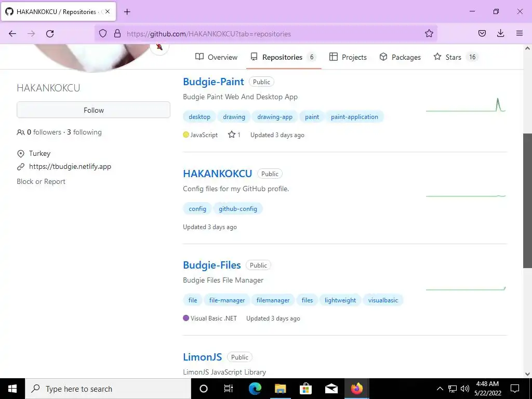
Task: Open the tracking protection shield icon
Action: pos(103,34)
